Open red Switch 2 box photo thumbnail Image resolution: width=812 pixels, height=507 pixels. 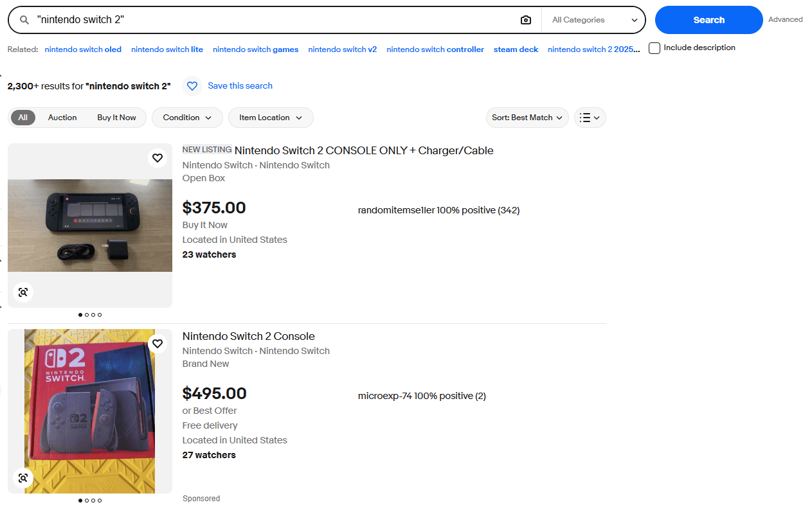(x=90, y=411)
